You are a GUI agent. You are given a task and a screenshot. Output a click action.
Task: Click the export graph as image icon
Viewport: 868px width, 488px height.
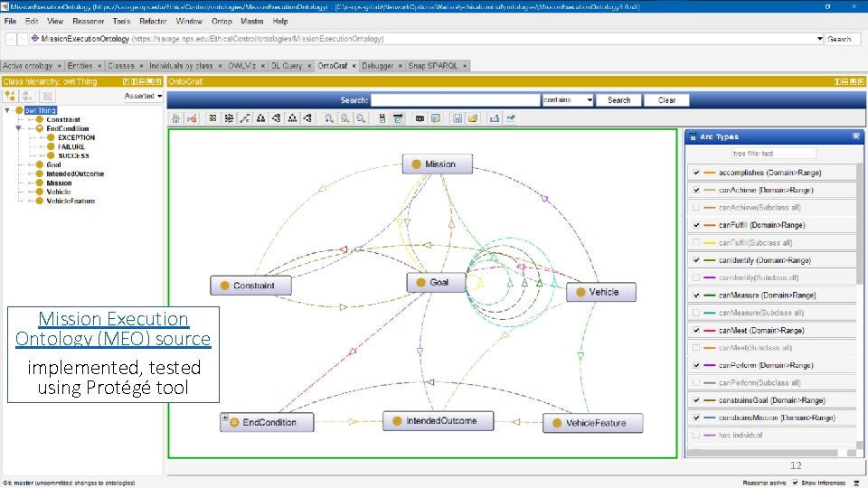[436, 118]
